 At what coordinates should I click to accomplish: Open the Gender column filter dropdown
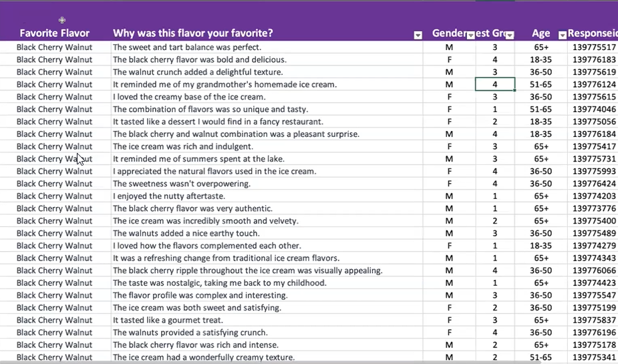[x=470, y=35]
